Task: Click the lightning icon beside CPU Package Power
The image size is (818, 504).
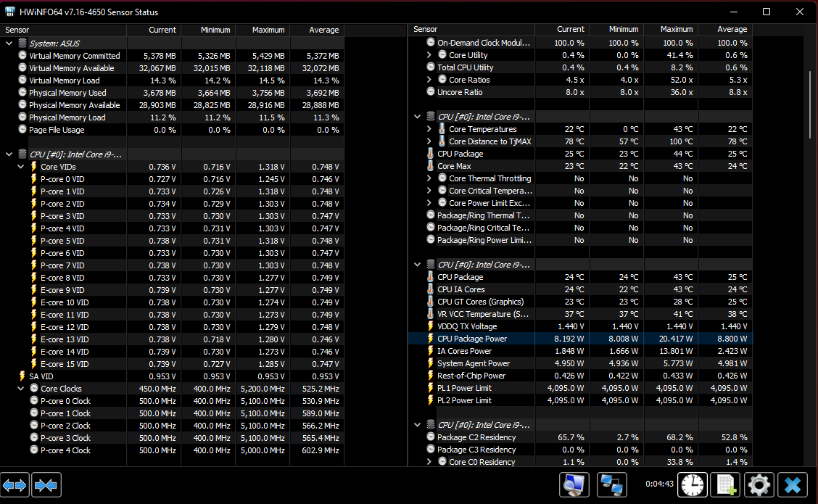Action: pos(430,339)
